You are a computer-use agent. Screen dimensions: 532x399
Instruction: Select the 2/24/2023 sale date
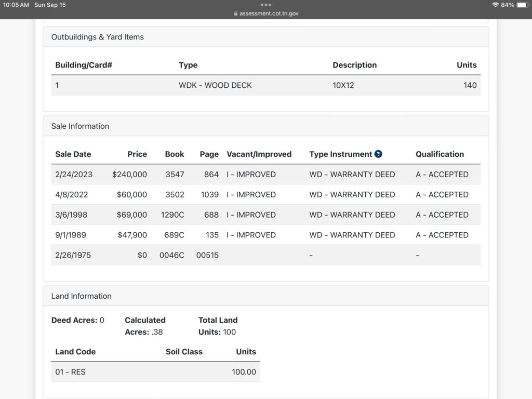coord(74,175)
